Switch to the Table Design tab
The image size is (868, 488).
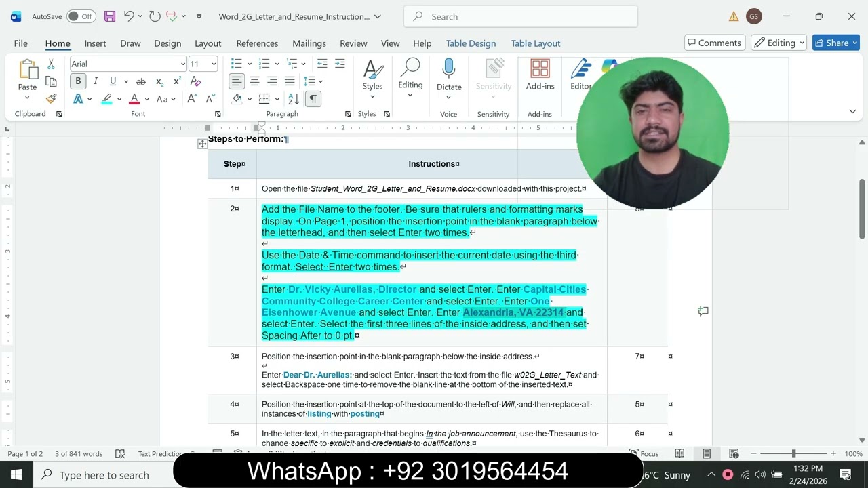coord(471,43)
